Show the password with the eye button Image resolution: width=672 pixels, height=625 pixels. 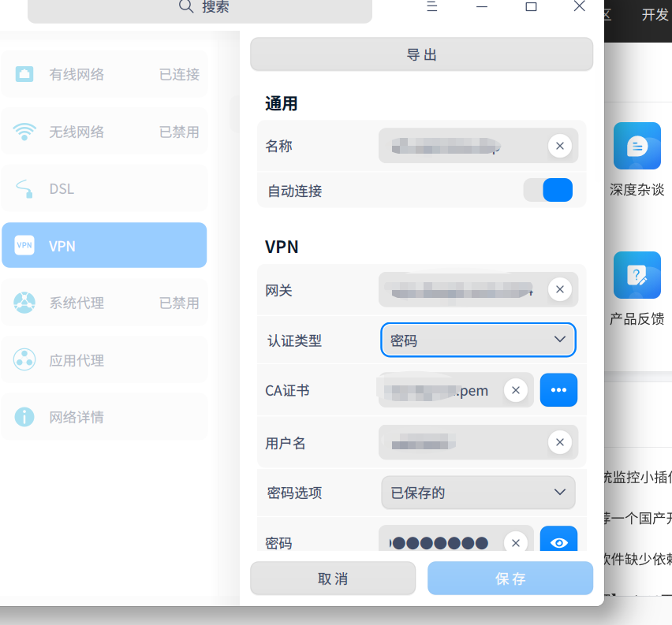[558, 540]
